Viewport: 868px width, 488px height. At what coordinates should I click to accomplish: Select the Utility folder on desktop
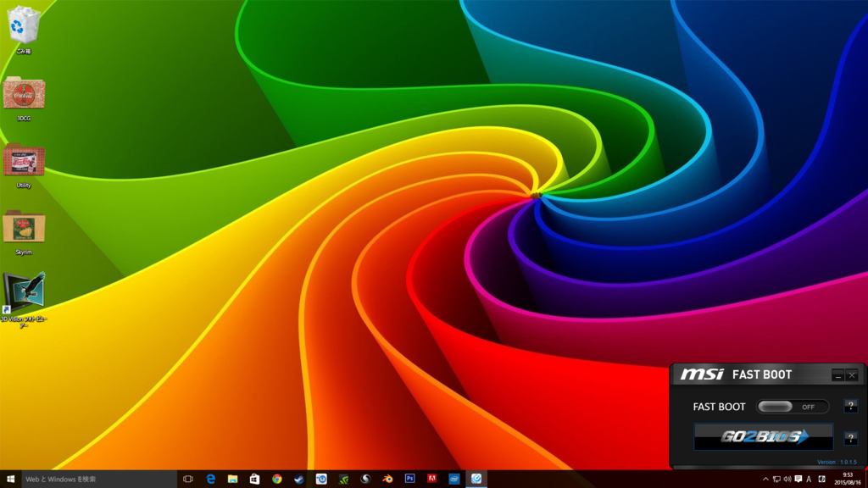tap(23, 166)
